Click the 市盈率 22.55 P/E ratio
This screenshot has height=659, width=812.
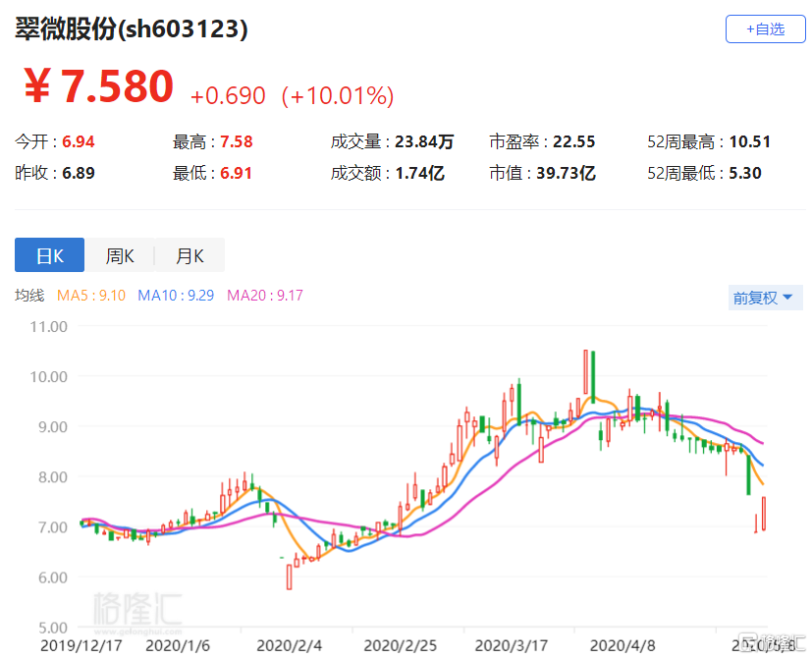[542, 141]
